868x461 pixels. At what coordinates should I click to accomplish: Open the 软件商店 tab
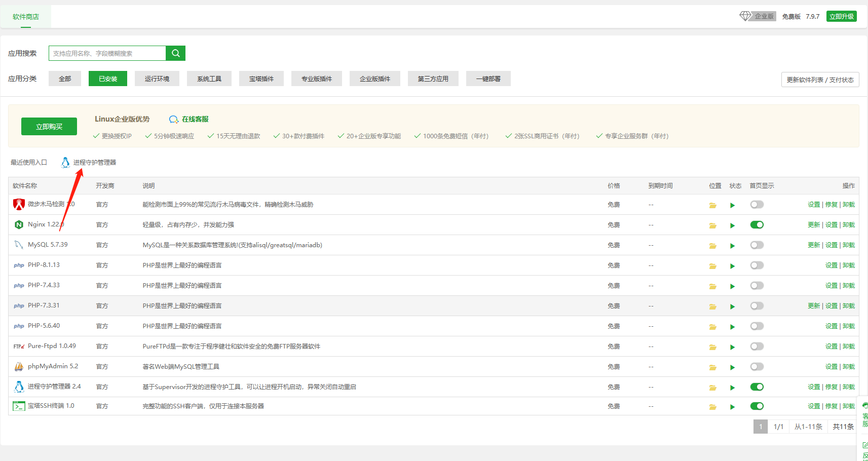tap(26, 17)
